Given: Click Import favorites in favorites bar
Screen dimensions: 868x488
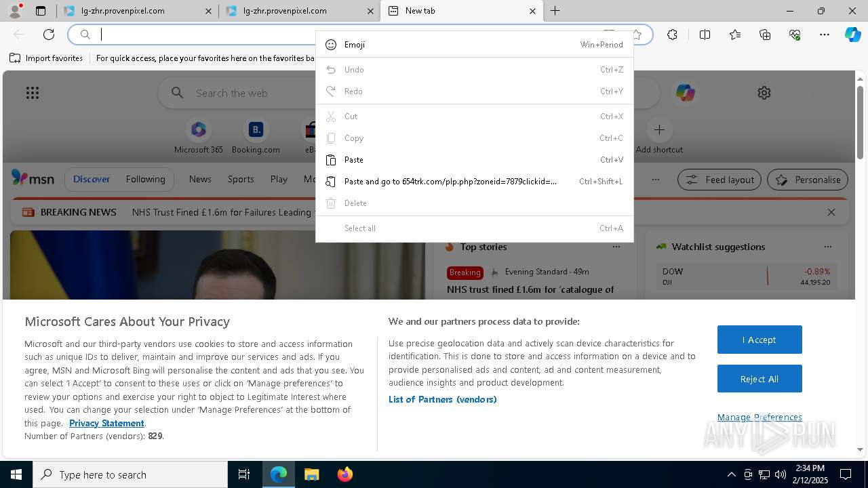Looking at the screenshot, I should (x=46, y=58).
